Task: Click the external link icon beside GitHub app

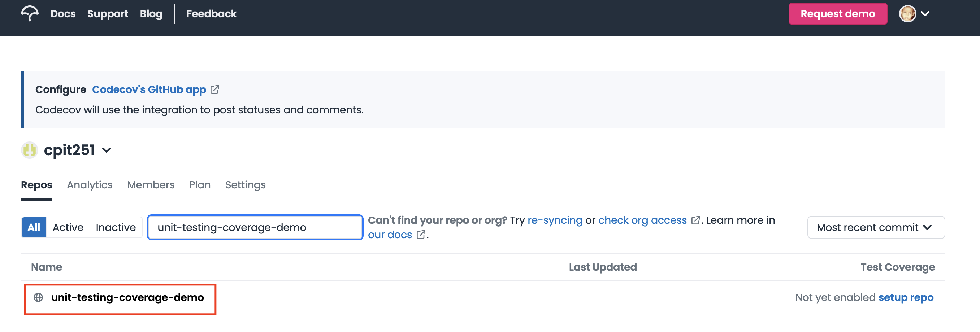Action: pyautogui.click(x=215, y=89)
